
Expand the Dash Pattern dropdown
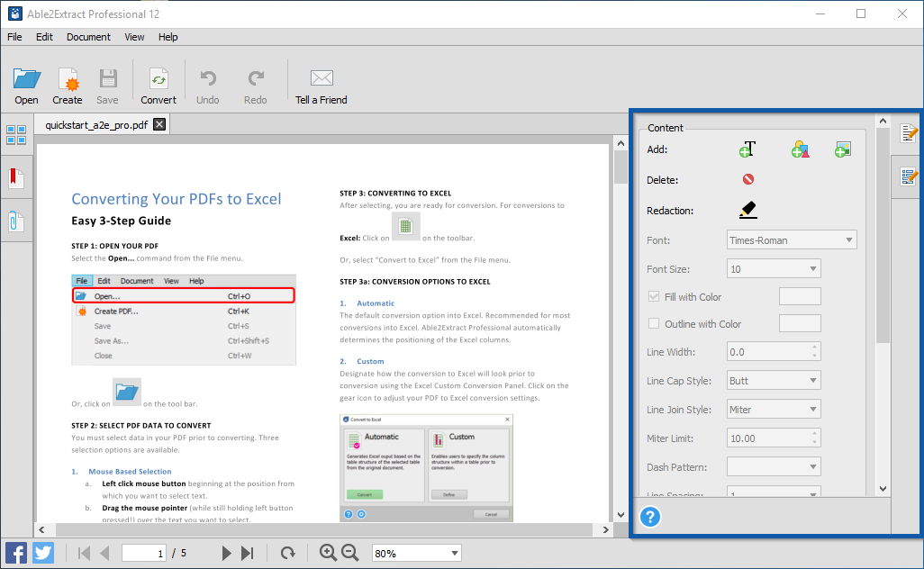pos(774,467)
